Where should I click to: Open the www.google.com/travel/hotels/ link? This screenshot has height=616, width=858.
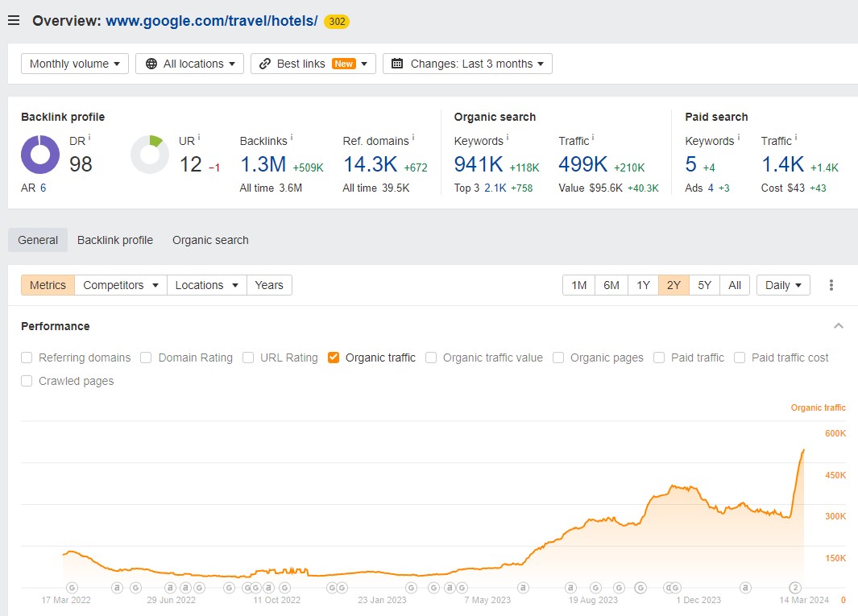pos(212,21)
